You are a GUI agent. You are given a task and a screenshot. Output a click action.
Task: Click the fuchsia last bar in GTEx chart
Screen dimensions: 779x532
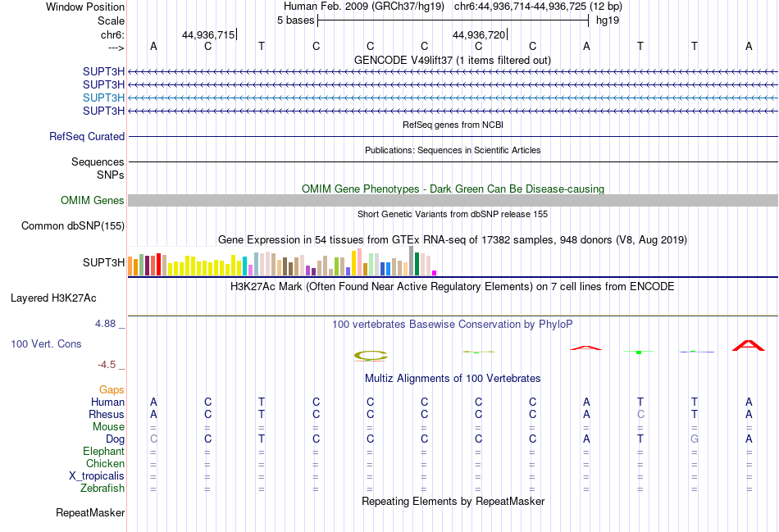(x=435, y=273)
